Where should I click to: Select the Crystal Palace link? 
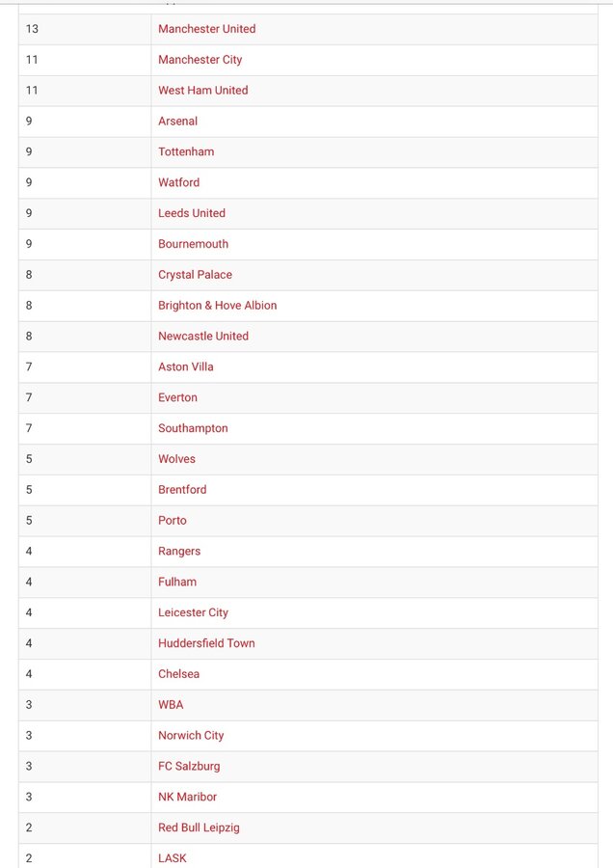coord(196,275)
